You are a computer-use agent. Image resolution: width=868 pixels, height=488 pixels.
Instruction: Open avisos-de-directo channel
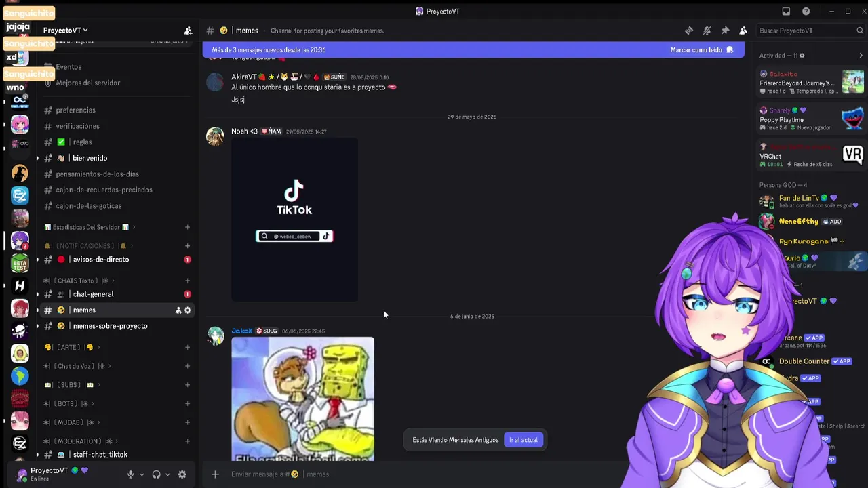[x=100, y=260]
